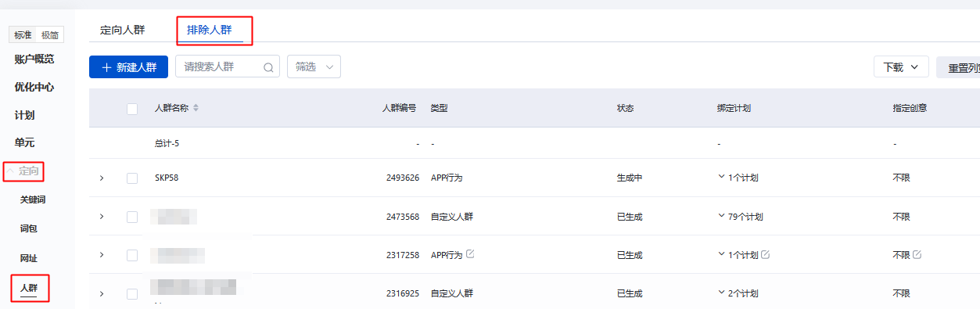This screenshot has height=309, width=980.
Task: Select the checkbox for row 2473568
Action: pos(132,217)
